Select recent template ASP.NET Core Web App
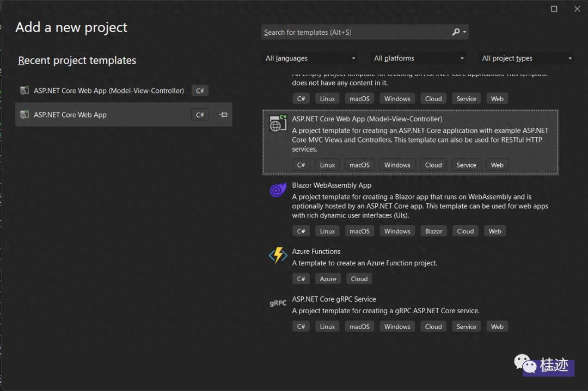Viewport: 588px width, 391px height. point(124,115)
